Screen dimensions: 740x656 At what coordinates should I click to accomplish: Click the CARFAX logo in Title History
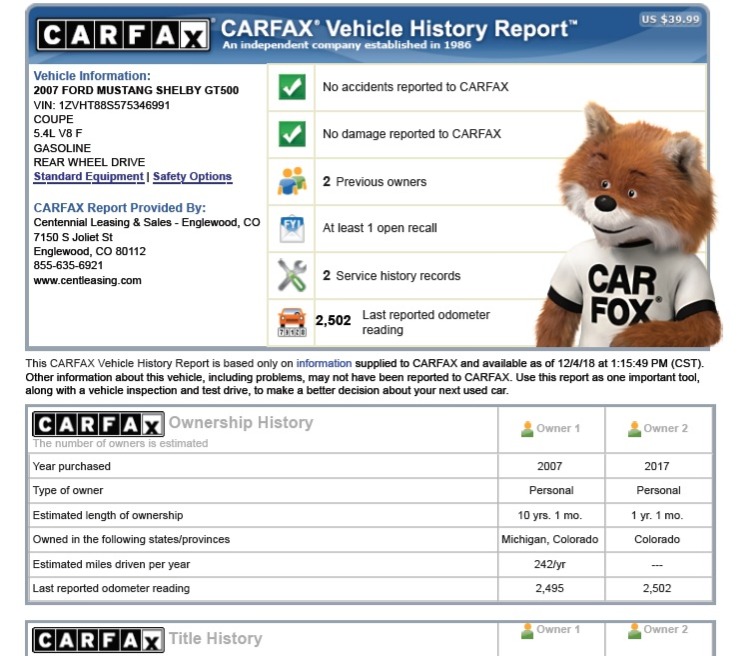click(x=98, y=640)
